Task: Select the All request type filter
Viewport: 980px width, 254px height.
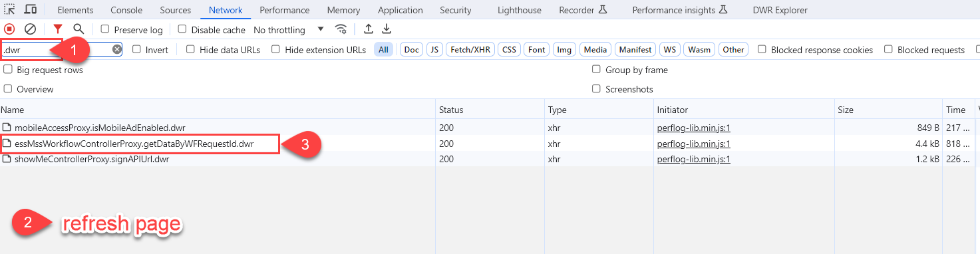Action: pyautogui.click(x=383, y=49)
